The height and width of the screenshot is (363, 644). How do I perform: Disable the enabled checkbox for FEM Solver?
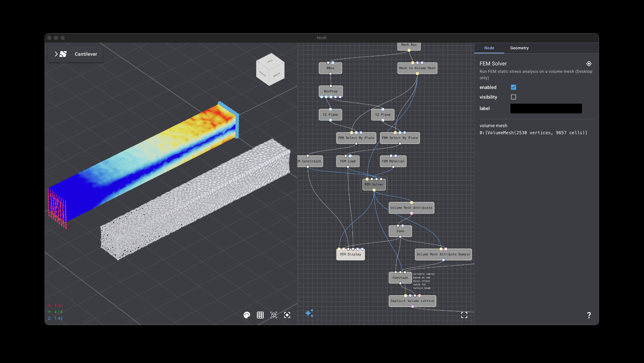tap(514, 87)
